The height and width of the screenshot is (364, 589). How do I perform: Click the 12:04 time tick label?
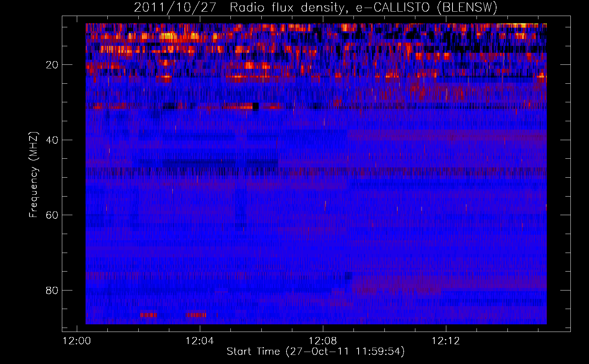click(200, 341)
